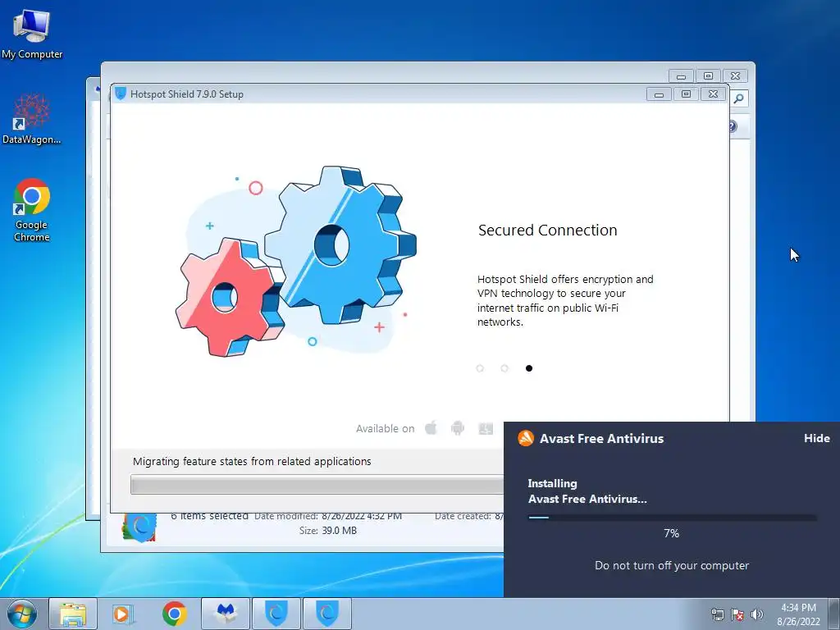Maximize the background Explorer window
This screenshot has height=630, width=840.
(708, 76)
